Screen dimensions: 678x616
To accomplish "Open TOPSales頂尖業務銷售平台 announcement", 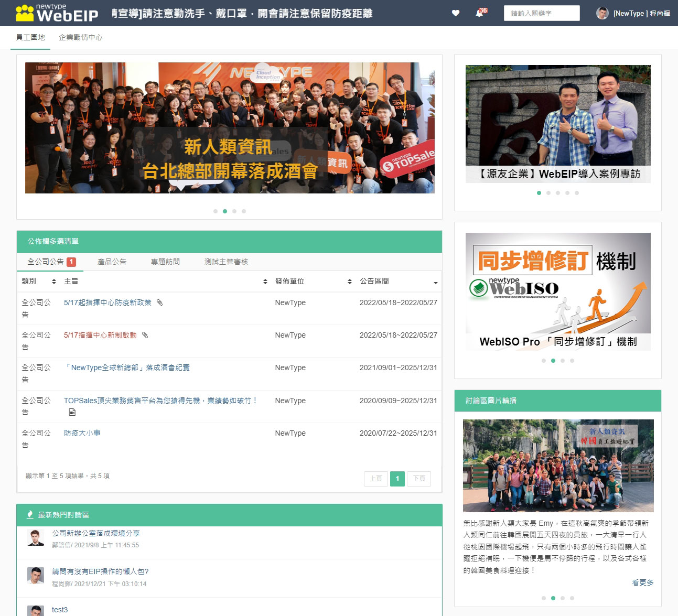I will tap(161, 401).
